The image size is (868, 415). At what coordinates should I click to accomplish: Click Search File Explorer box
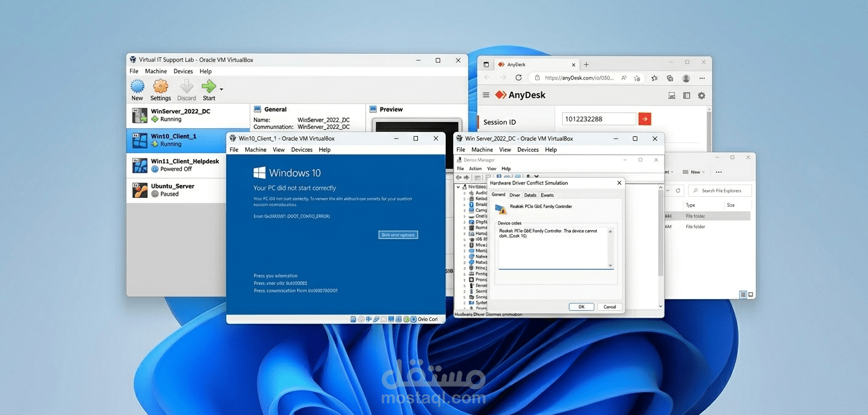click(719, 191)
